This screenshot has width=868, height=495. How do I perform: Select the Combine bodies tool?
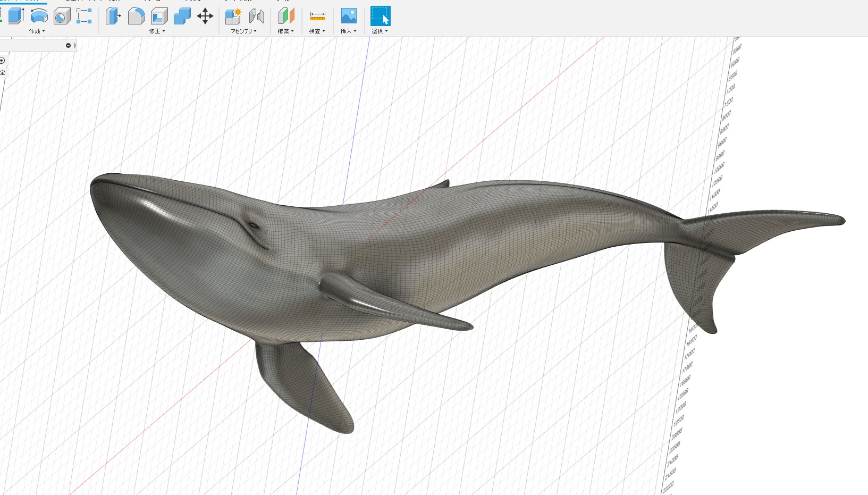tap(182, 16)
